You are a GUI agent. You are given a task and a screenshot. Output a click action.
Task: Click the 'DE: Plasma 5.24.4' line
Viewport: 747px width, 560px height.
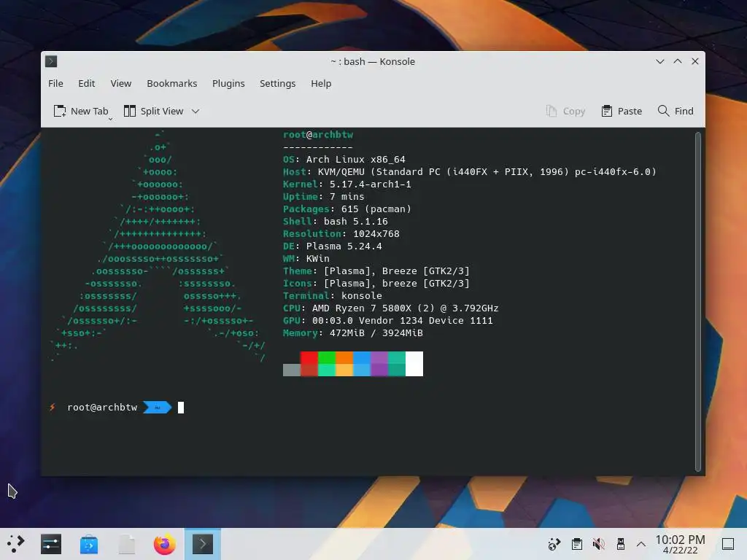(333, 246)
